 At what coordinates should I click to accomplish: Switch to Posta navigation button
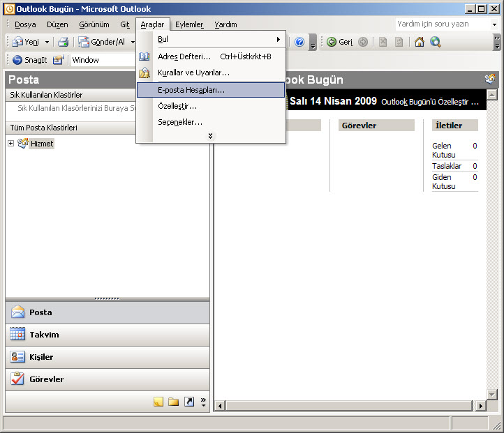(x=108, y=312)
